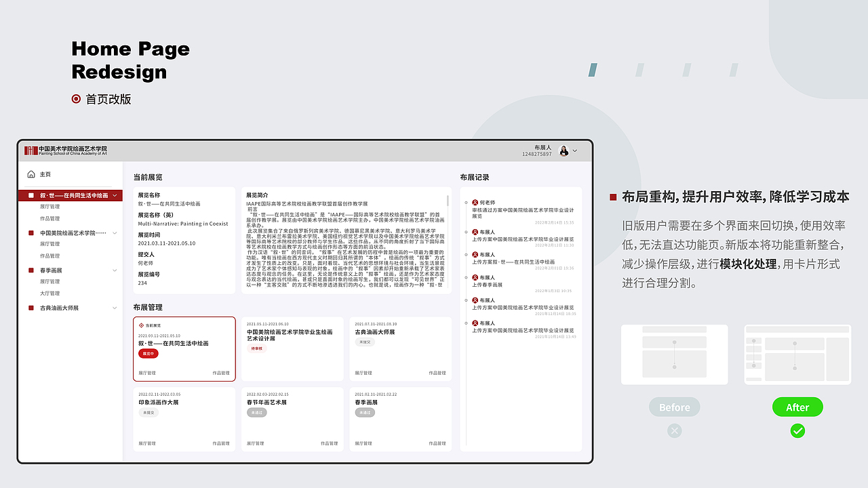The image size is (868, 488).
Task: Click red square icon beside 古典油画大师展 in sidebar
Action: click(31, 308)
